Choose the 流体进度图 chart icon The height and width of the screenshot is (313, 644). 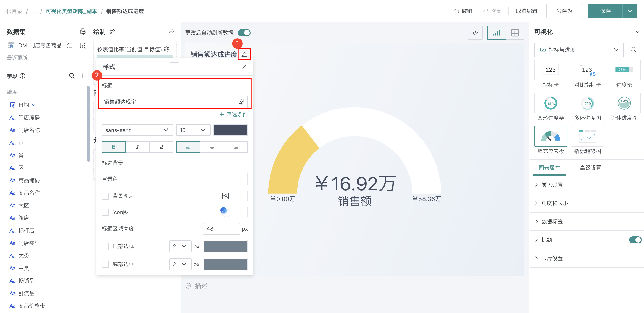(x=624, y=103)
